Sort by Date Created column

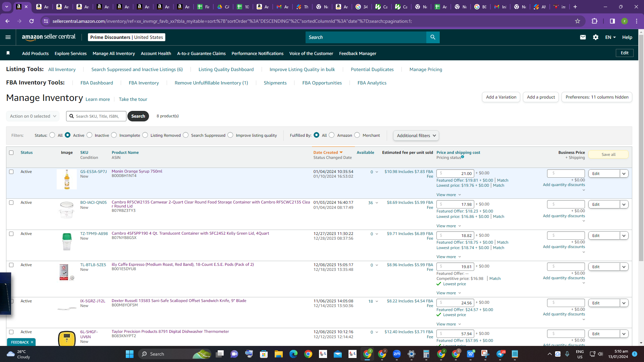[x=328, y=153]
